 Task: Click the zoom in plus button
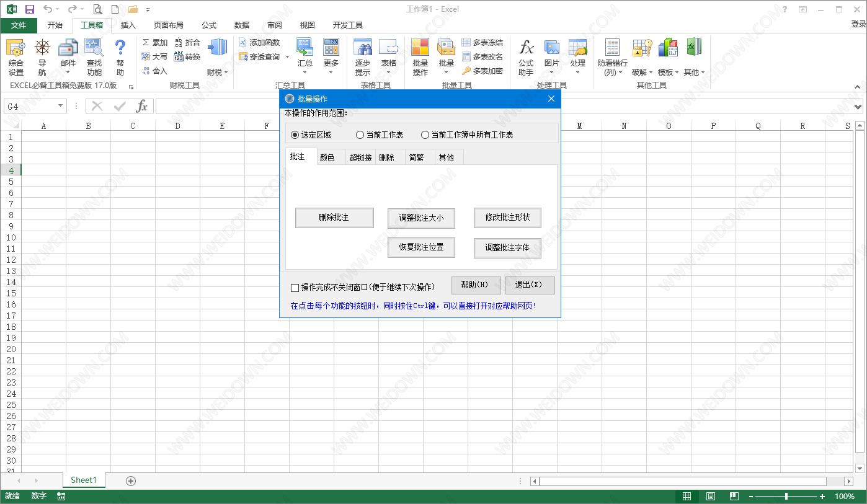click(x=822, y=497)
